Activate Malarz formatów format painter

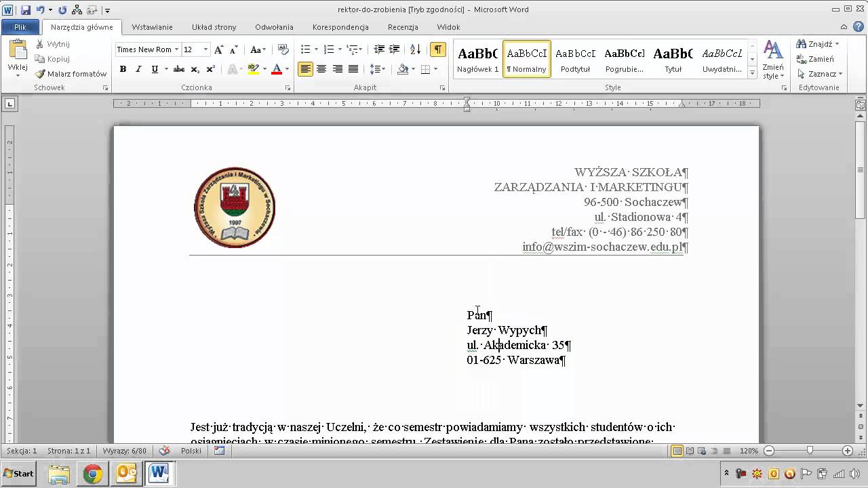(71, 74)
